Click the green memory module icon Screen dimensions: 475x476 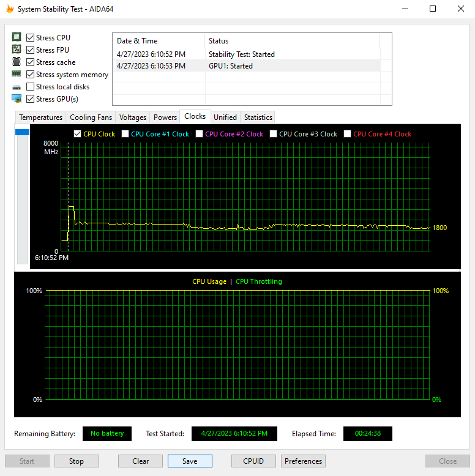click(17, 74)
